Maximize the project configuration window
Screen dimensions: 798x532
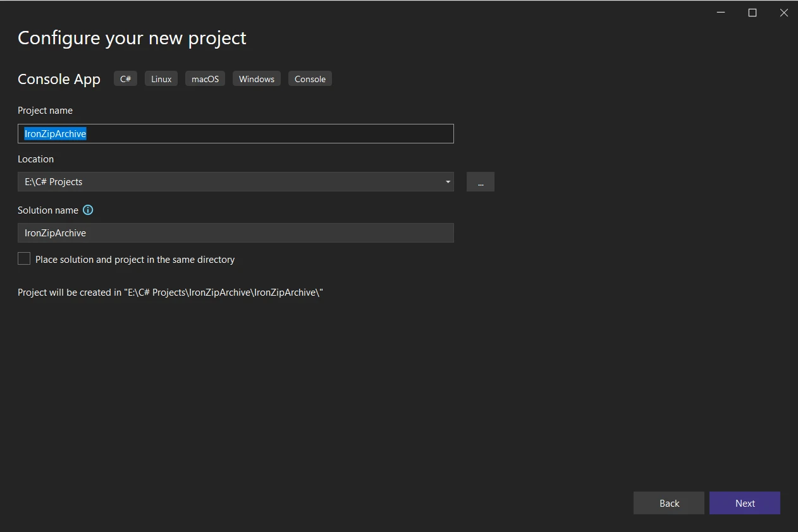pos(752,13)
